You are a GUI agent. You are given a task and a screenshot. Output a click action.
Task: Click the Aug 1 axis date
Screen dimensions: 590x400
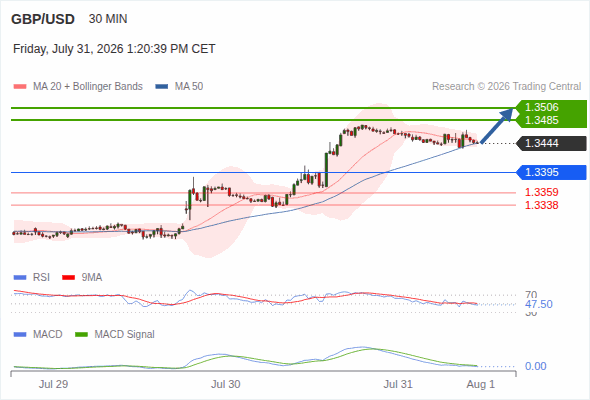click(x=481, y=385)
